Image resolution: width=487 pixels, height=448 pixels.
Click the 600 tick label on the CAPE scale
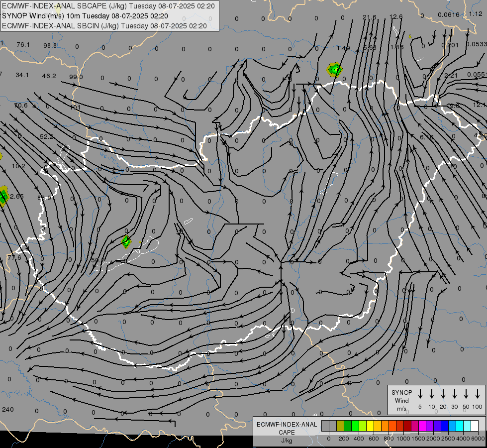(374, 439)
